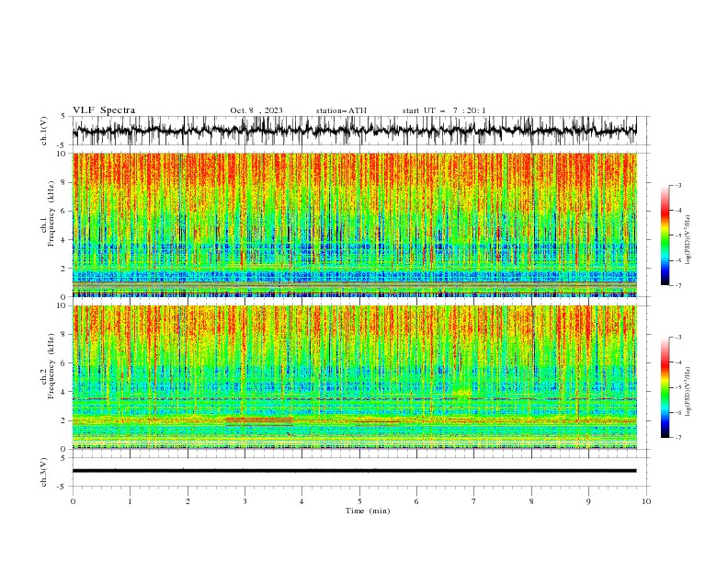The height and width of the screenshot is (563, 728).
Task: Click the ch.2 "Frequency (kHz)" axis label
Action: [51, 366]
